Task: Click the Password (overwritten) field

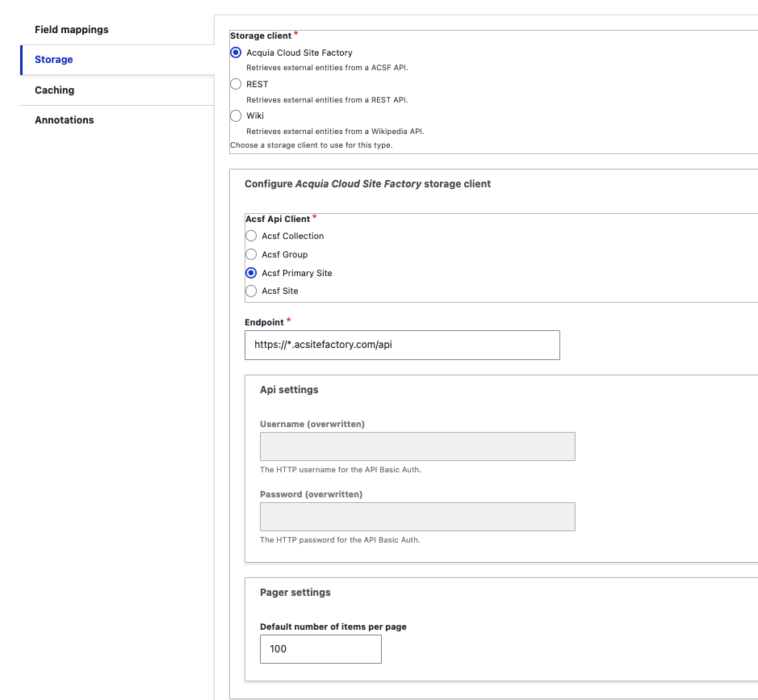Action: tap(417, 517)
